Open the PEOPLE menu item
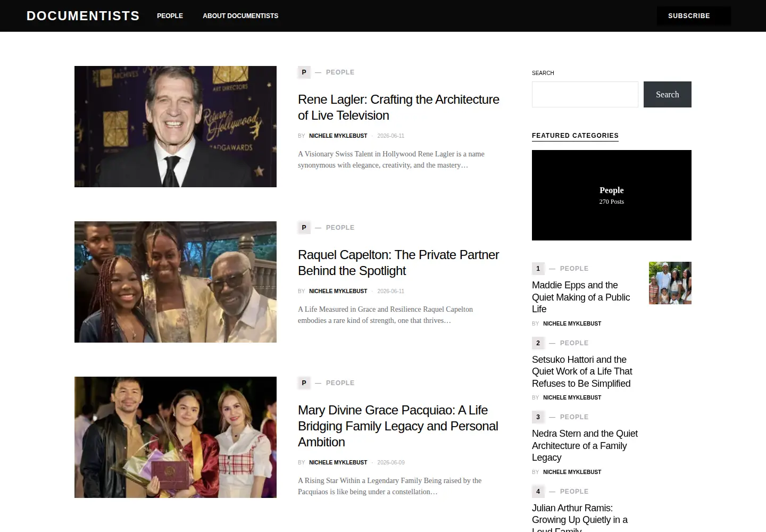The height and width of the screenshot is (532, 766). [x=170, y=16]
